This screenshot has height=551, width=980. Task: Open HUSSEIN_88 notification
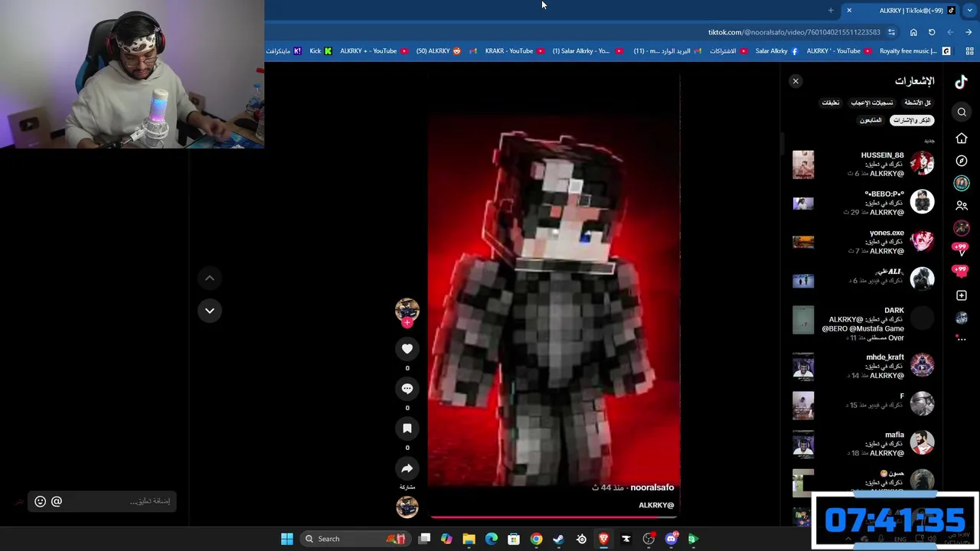click(x=864, y=165)
